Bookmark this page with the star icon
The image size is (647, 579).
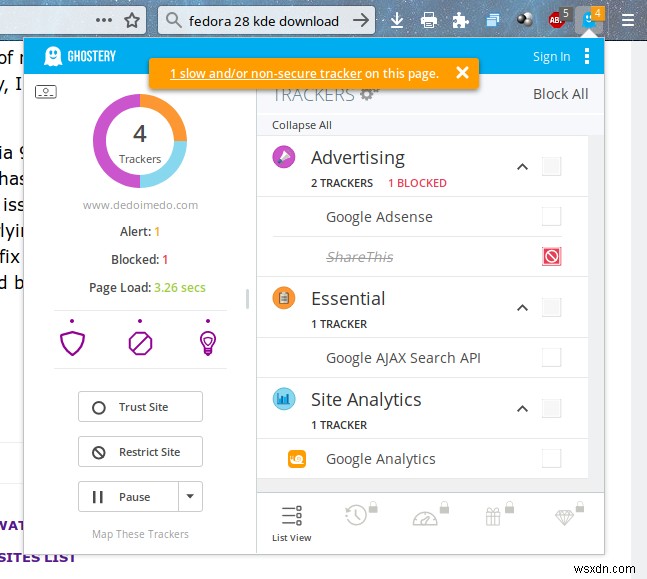(x=132, y=20)
